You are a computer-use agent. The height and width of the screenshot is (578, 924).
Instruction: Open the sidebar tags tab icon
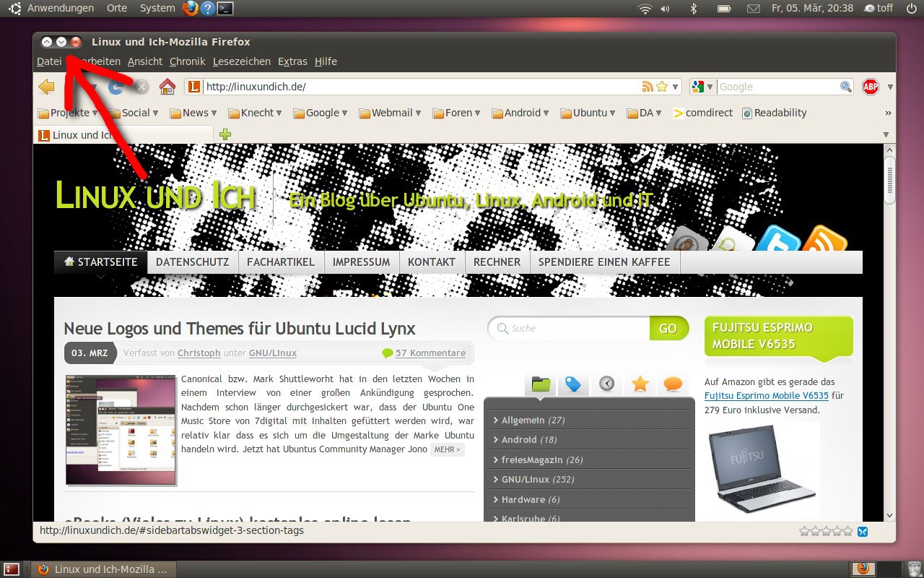(x=573, y=384)
